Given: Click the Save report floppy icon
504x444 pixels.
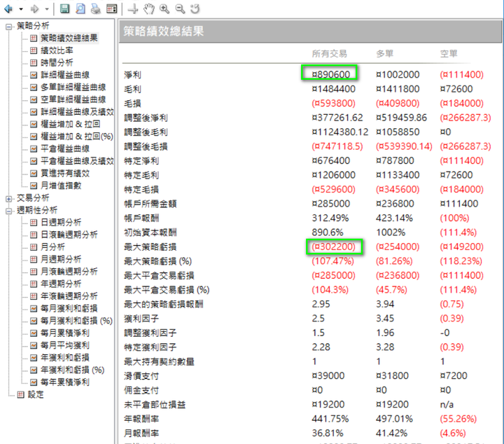Looking at the screenshot, I should (64, 9).
